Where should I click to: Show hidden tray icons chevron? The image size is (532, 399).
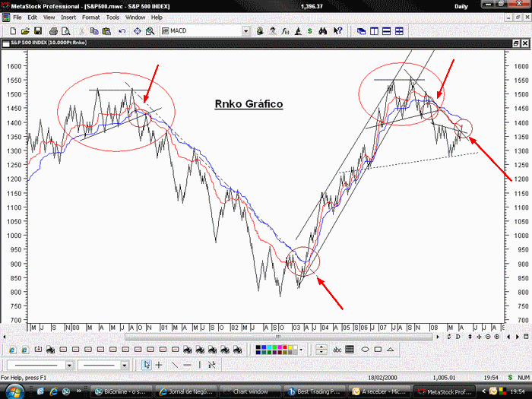484,391
